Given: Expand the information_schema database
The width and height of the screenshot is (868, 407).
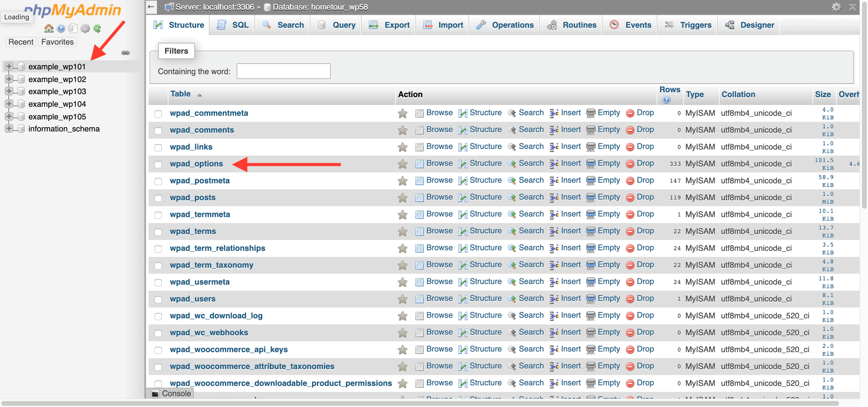Looking at the screenshot, I should point(9,129).
